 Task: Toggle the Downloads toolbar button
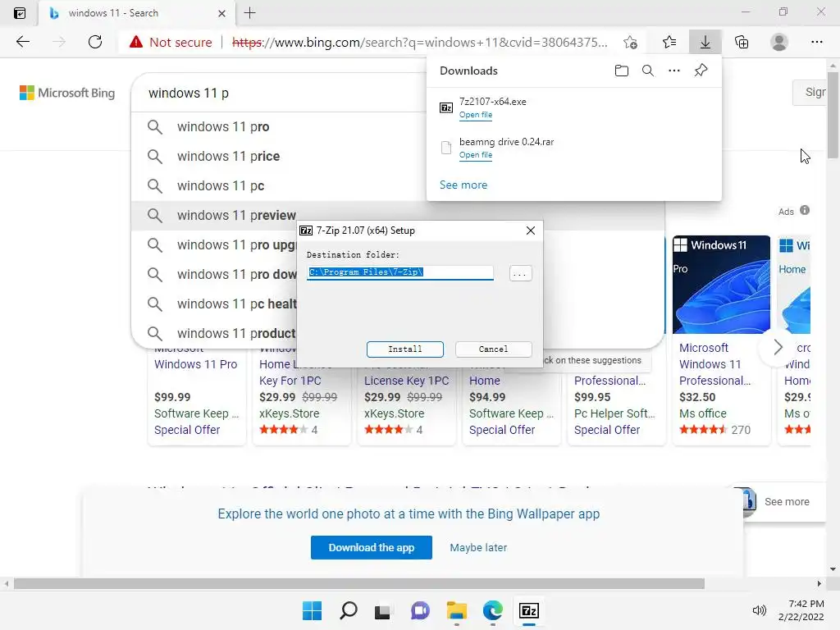coord(705,42)
